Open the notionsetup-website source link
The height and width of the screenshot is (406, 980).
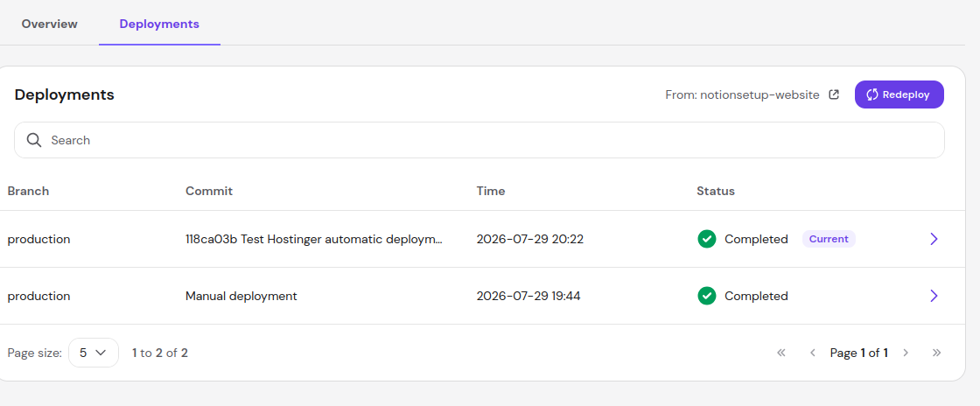[x=743, y=95]
